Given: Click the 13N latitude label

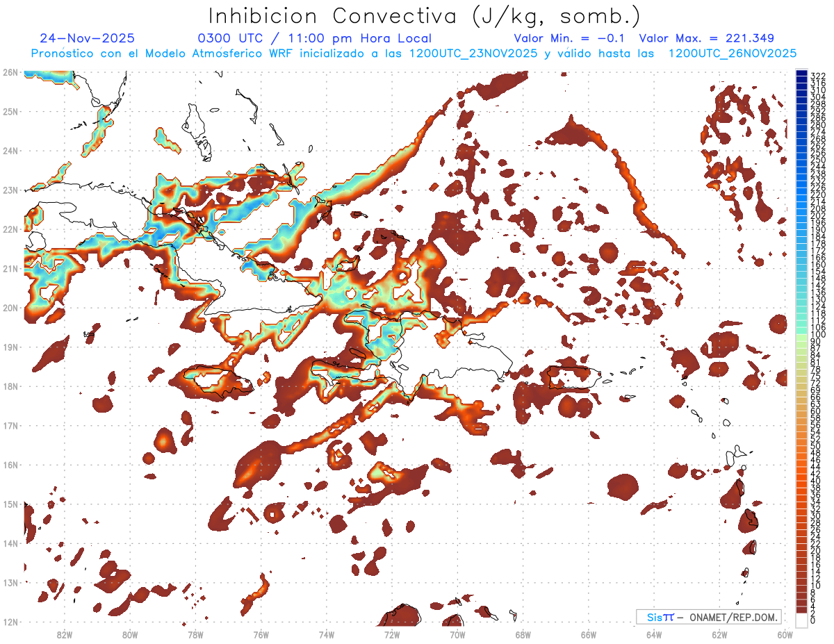Looking at the screenshot, I should pos(10,582).
